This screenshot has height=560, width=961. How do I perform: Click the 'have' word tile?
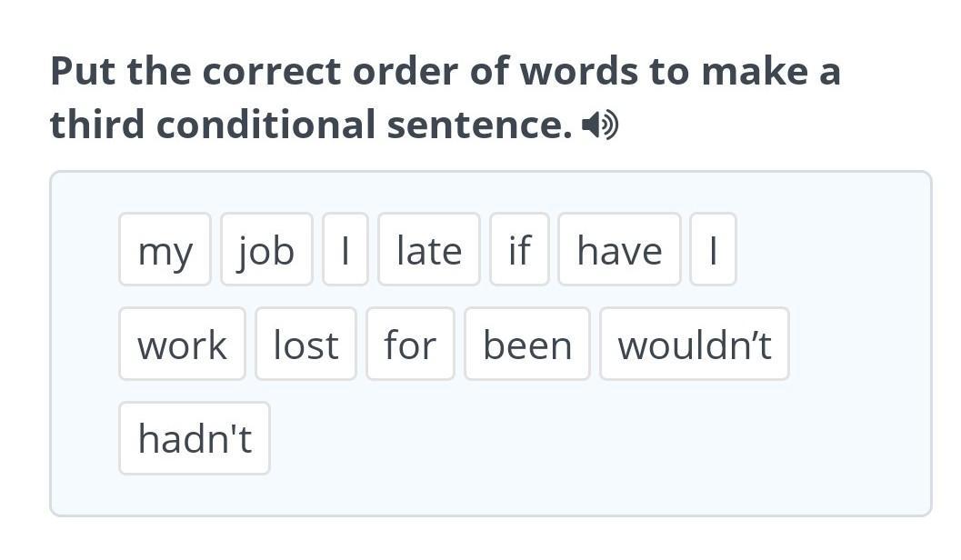[x=620, y=249]
